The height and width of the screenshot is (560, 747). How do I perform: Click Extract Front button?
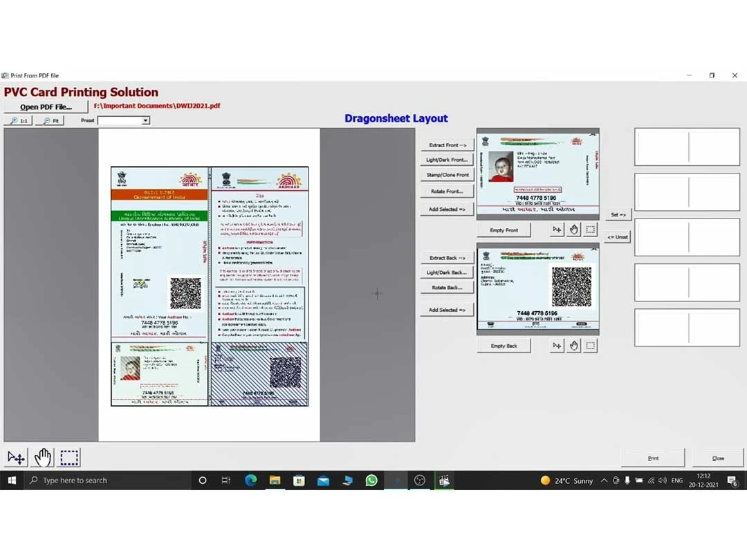447,145
